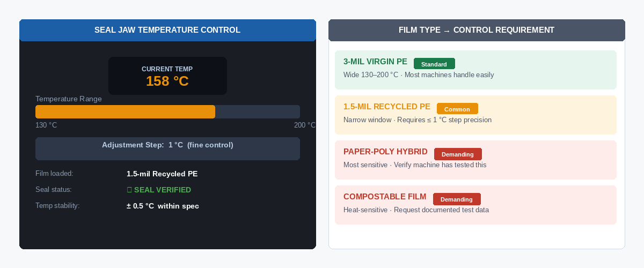Click the Most sensitive description text

tap(415, 165)
